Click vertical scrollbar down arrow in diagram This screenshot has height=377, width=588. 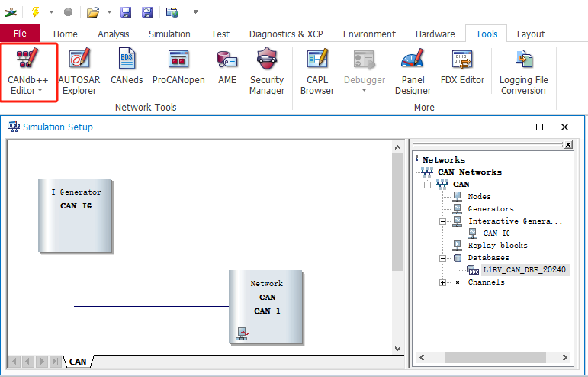tap(398, 349)
